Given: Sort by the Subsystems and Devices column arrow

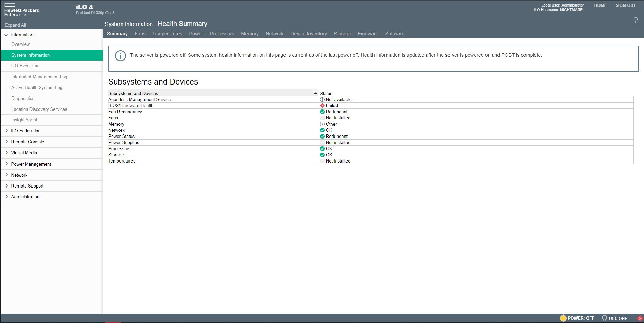Looking at the screenshot, I should click(315, 93).
